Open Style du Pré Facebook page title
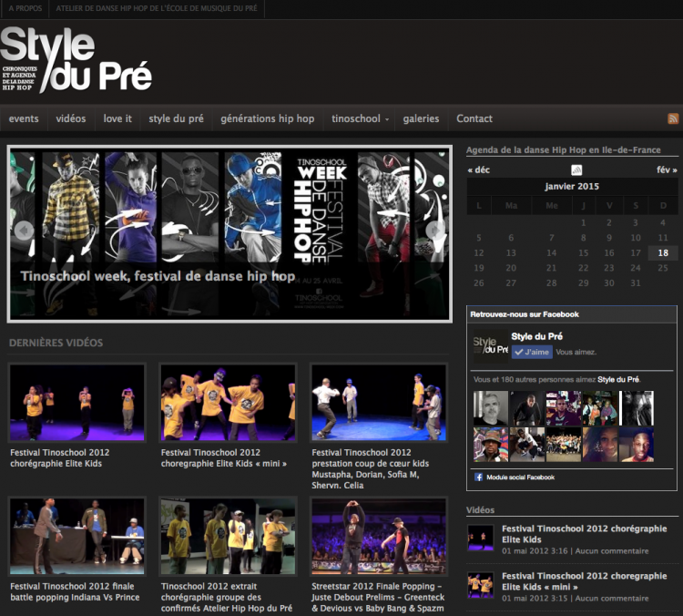Screen dimensions: 683x616 [x=536, y=336]
